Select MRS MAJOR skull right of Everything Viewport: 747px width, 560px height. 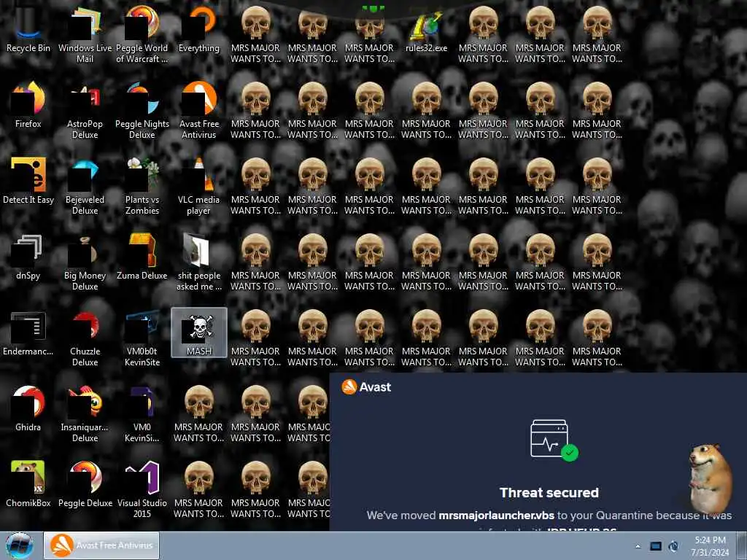point(255,35)
